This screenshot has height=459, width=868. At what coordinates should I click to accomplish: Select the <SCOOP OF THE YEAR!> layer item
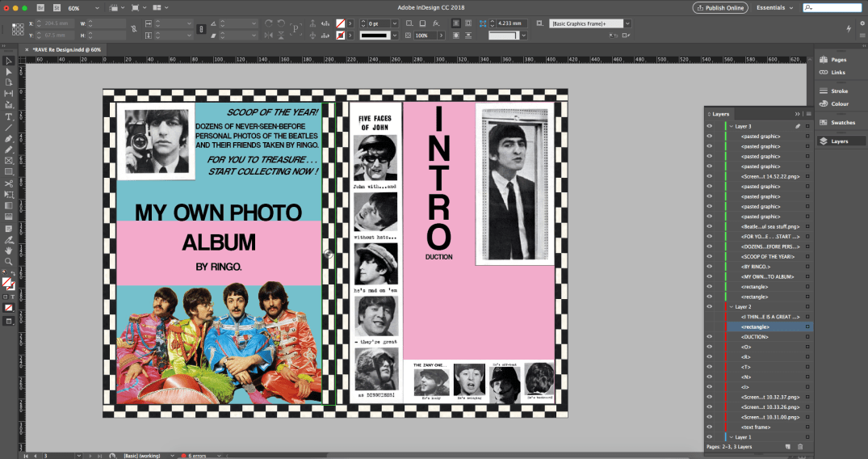coord(767,257)
